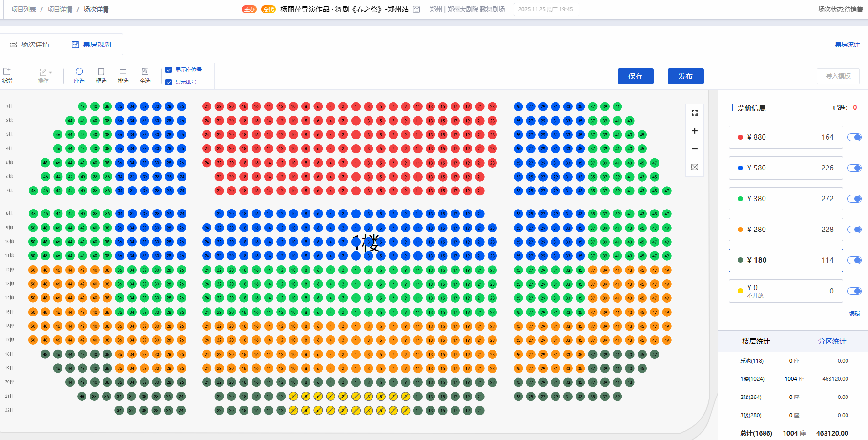
Task: Uncheck 显示座位号 checkbox
Action: 169,70
